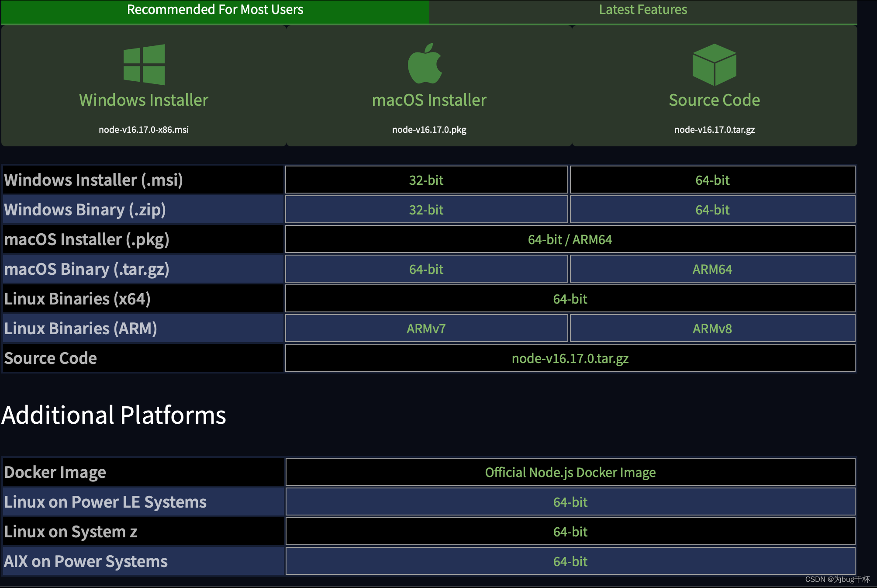Download ARMv7 Linux Binaries
The image size is (877, 588).
tap(426, 329)
